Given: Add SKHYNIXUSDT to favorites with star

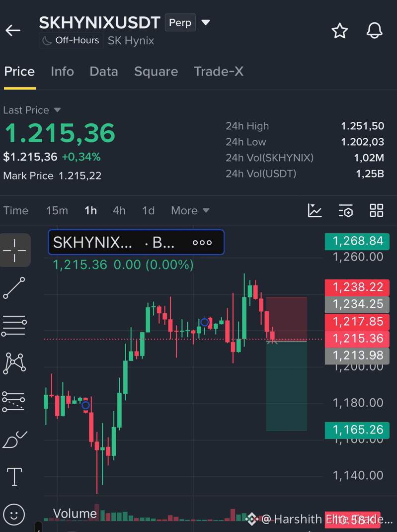Looking at the screenshot, I should tap(339, 31).
